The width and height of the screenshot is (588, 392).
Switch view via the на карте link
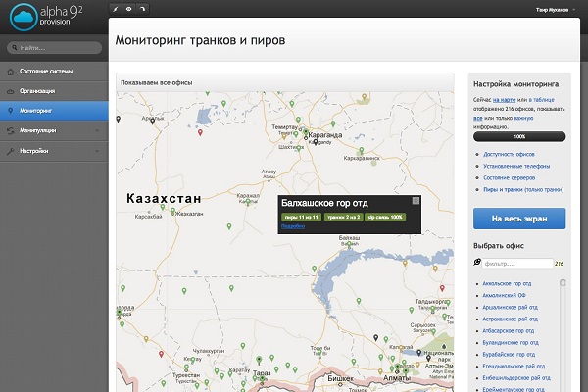pos(504,100)
